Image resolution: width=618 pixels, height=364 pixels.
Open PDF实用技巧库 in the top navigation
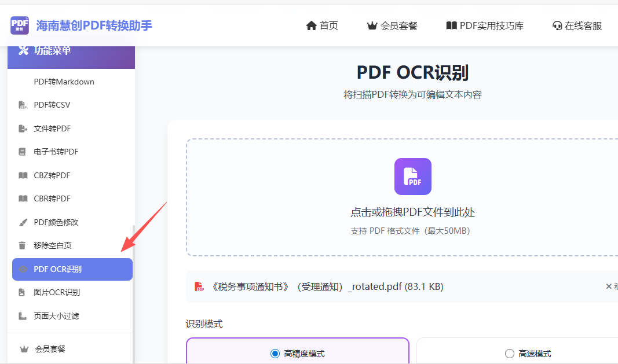485,26
